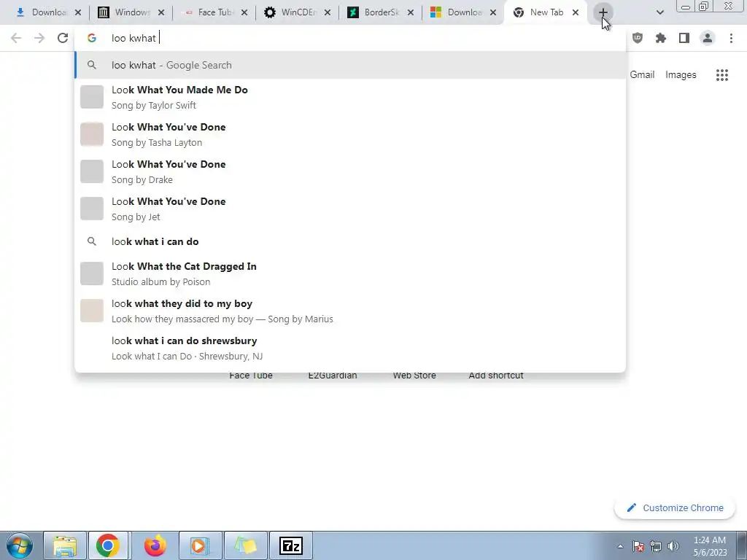The image size is (747, 560).
Task: Open the Google apps grid
Action: click(722, 75)
